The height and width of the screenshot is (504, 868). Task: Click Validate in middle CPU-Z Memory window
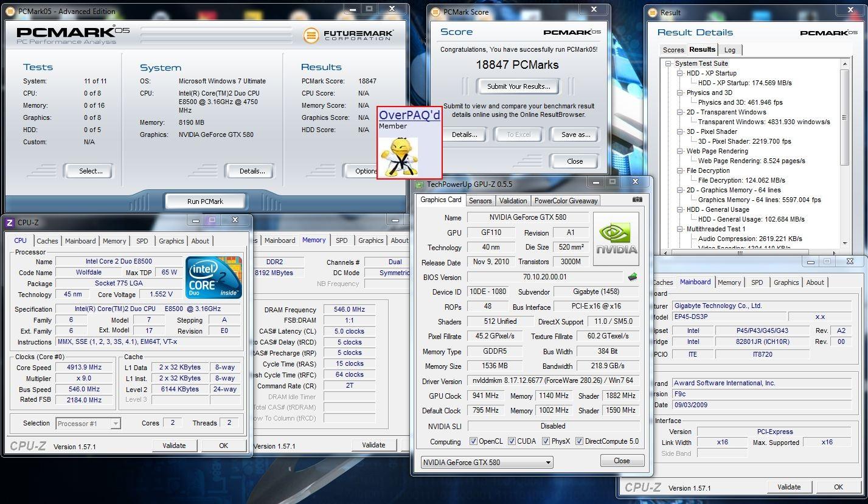pos(373,445)
